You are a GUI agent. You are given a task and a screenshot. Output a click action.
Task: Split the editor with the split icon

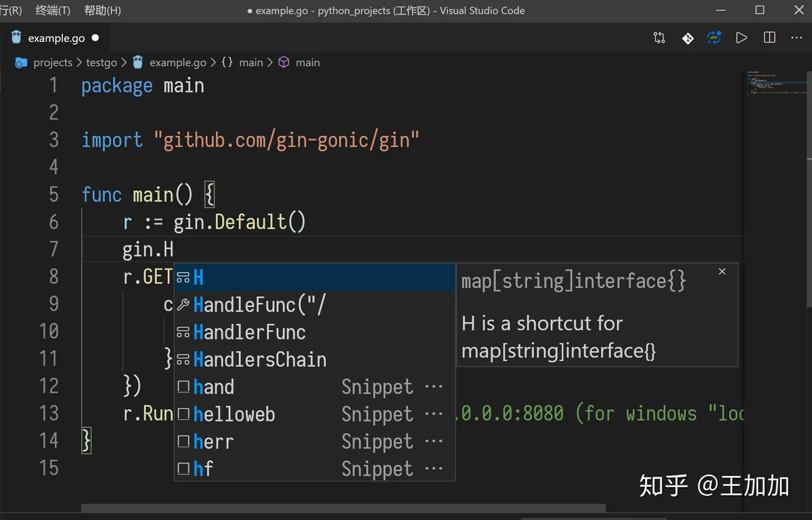coord(769,38)
